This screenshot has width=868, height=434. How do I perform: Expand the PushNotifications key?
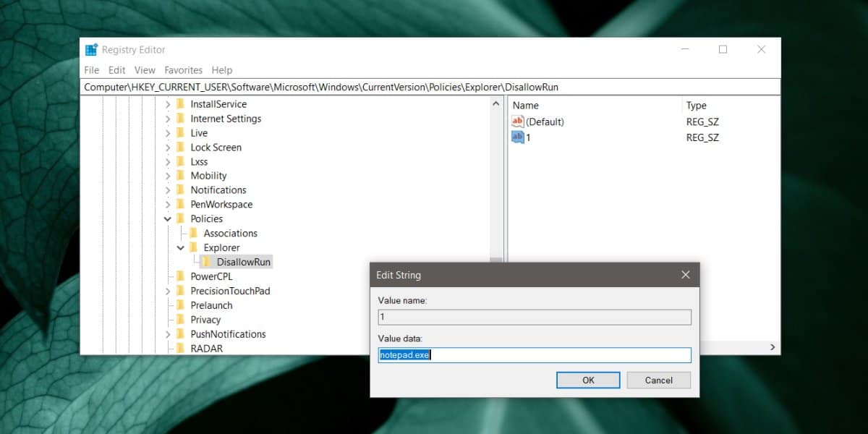pos(168,334)
